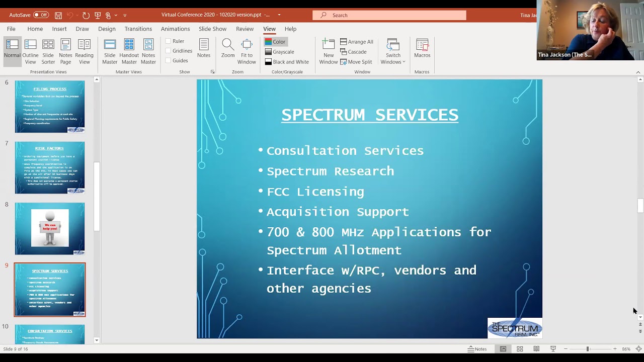Screen dimensions: 644x362
Task: Open the Show group dialog launcher
Action: [x=212, y=72]
